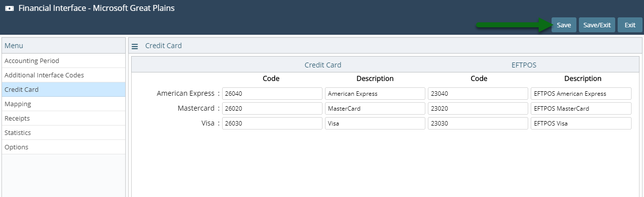Click Visa EFTPOS code field 23030

click(x=478, y=124)
